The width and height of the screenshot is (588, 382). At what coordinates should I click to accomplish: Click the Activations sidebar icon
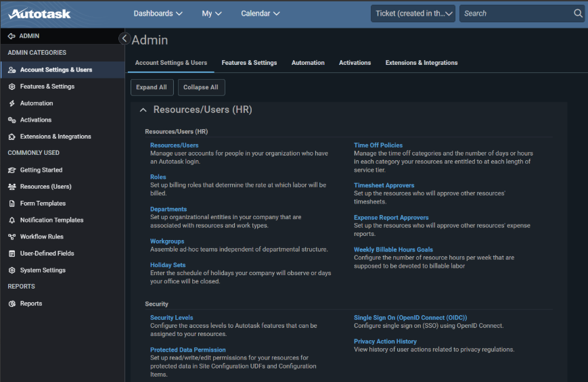12,120
